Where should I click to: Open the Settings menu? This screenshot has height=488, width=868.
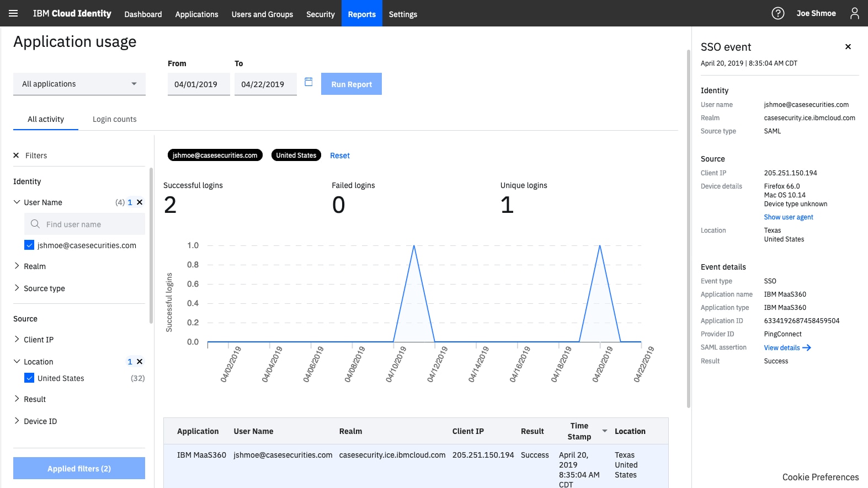click(403, 14)
